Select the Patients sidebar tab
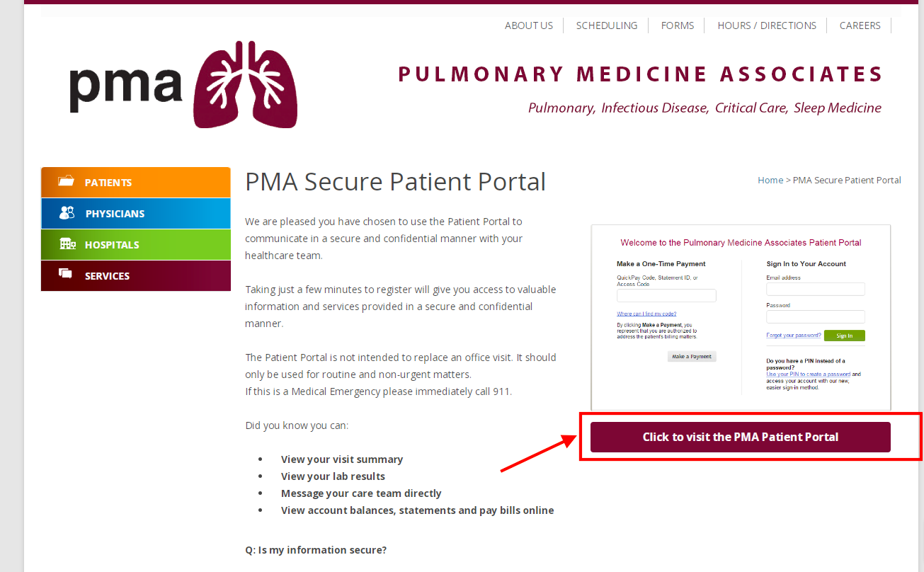Viewport: 924px width, 572px height. coord(136,183)
